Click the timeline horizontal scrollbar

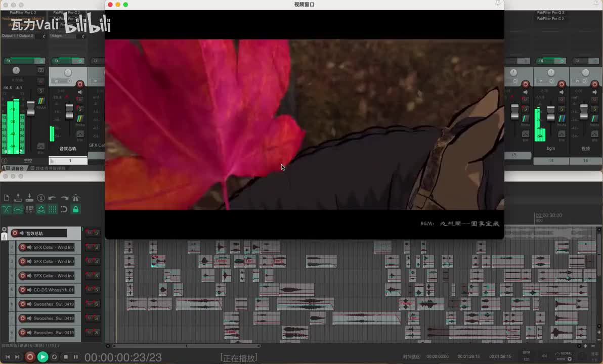187,346
